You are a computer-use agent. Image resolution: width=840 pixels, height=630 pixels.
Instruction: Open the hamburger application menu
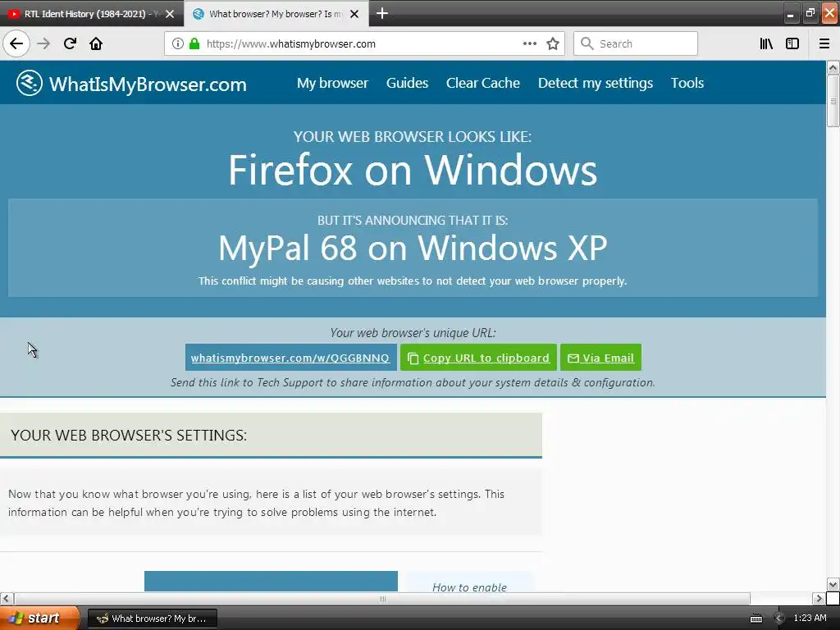[x=824, y=43]
